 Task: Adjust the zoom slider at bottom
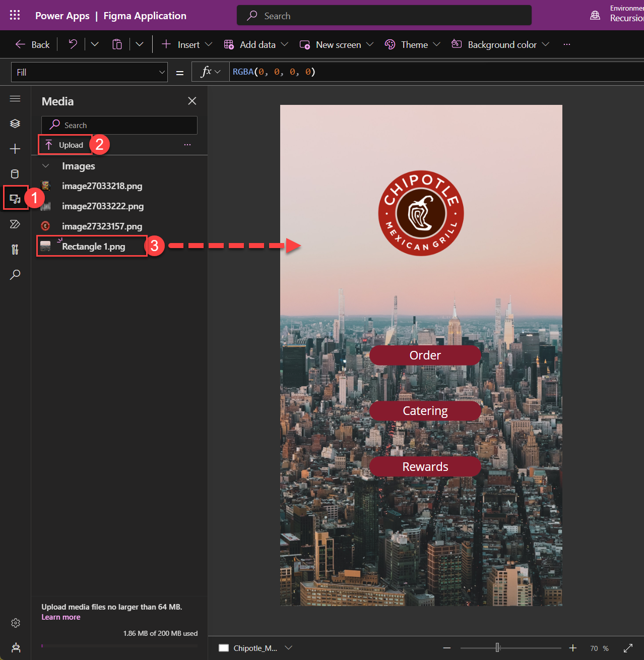(x=497, y=647)
